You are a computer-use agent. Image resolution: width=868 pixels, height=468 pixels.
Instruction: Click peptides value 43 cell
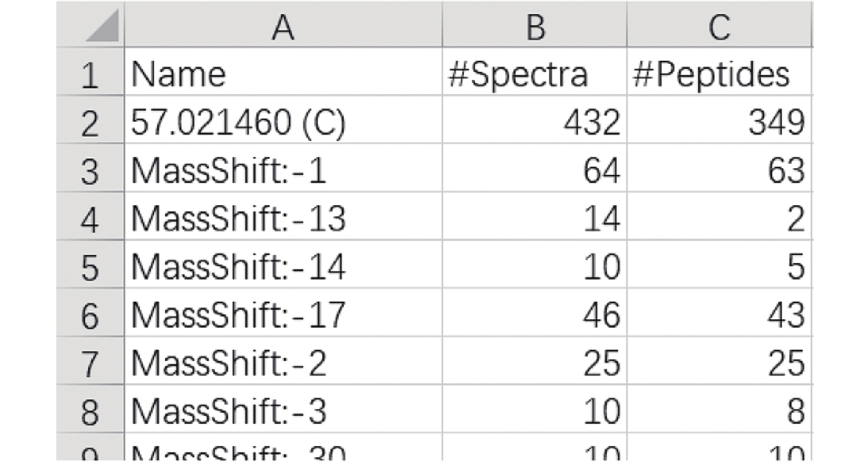point(720,313)
